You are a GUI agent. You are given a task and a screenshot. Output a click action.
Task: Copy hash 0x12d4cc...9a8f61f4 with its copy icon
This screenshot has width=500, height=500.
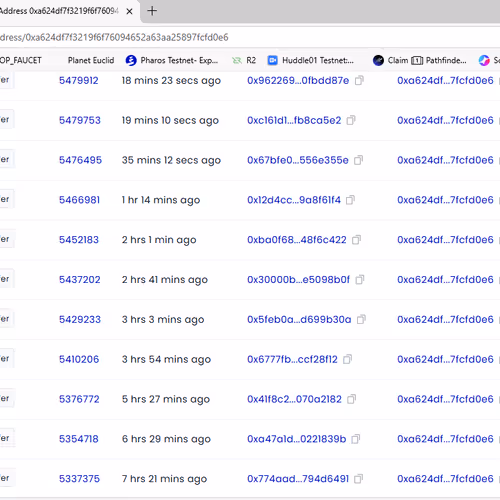[350, 200]
